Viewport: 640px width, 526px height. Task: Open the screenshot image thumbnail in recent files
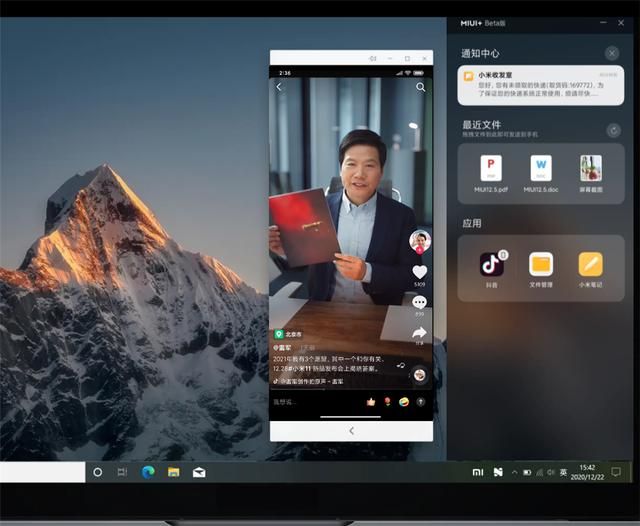tap(591, 168)
